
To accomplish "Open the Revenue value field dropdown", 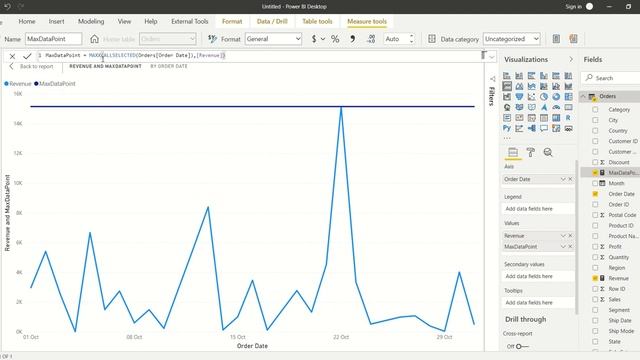I will tap(563, 236).
